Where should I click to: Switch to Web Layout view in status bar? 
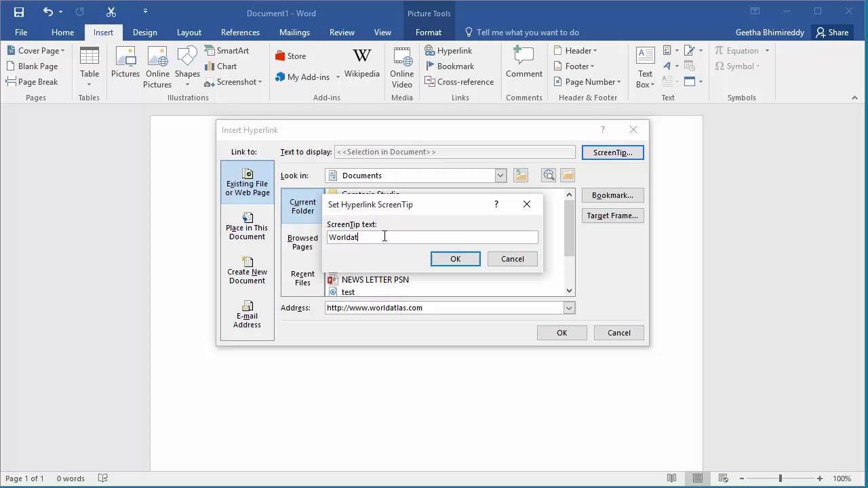pyautogui.click(x=723, y=479)
